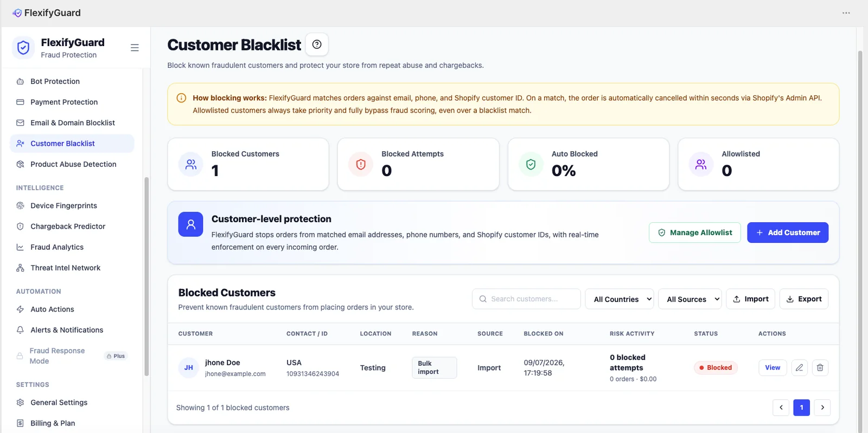Image resolution: width=868 pixels, height=433 pixels.
Task: Go to Email & Domain Blocklist
Action: [72, 122]
